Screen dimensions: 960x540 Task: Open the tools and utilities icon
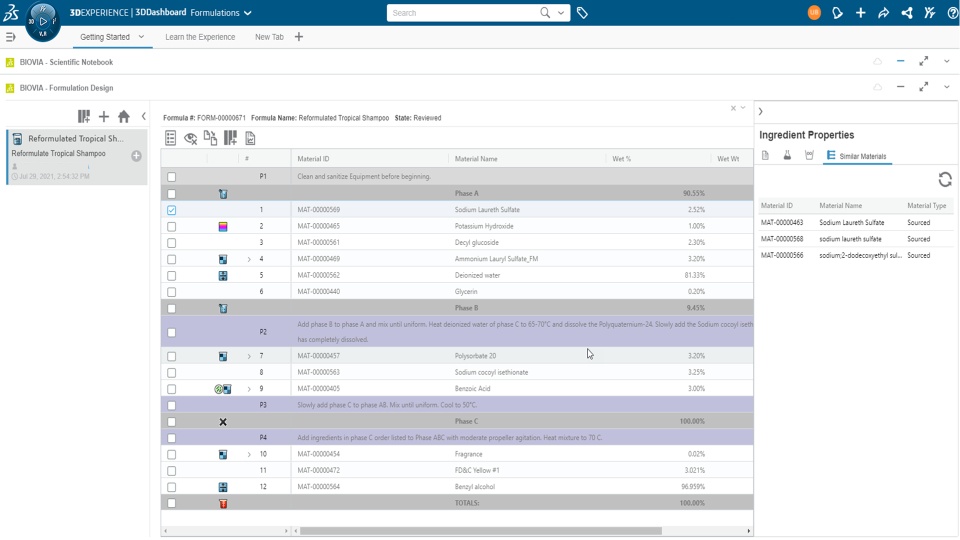coord(929,13)
